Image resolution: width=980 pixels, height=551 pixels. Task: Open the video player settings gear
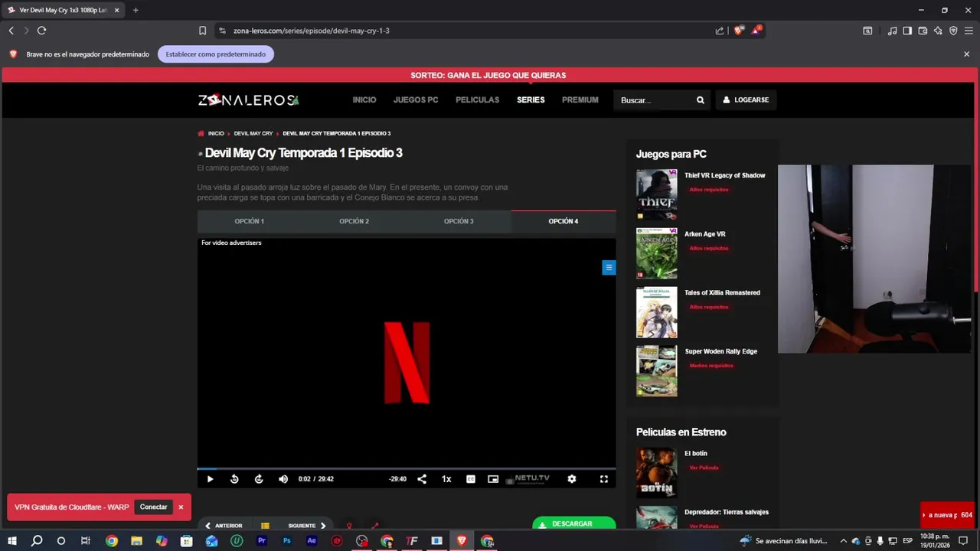click(572, 479)
